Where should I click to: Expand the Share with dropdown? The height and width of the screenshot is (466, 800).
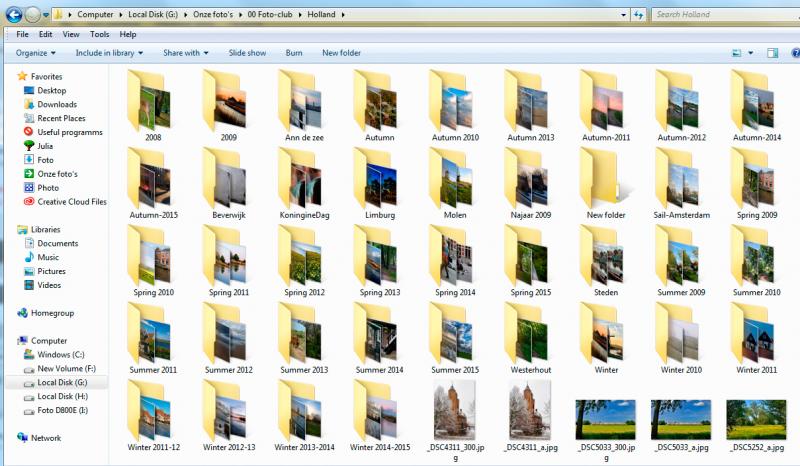click(x=186, y=53)
